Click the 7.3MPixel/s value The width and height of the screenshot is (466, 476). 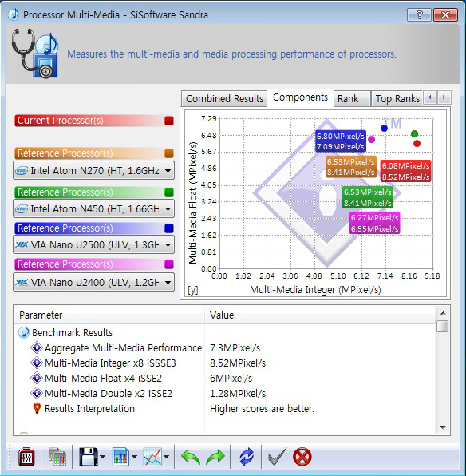(235, 348)
